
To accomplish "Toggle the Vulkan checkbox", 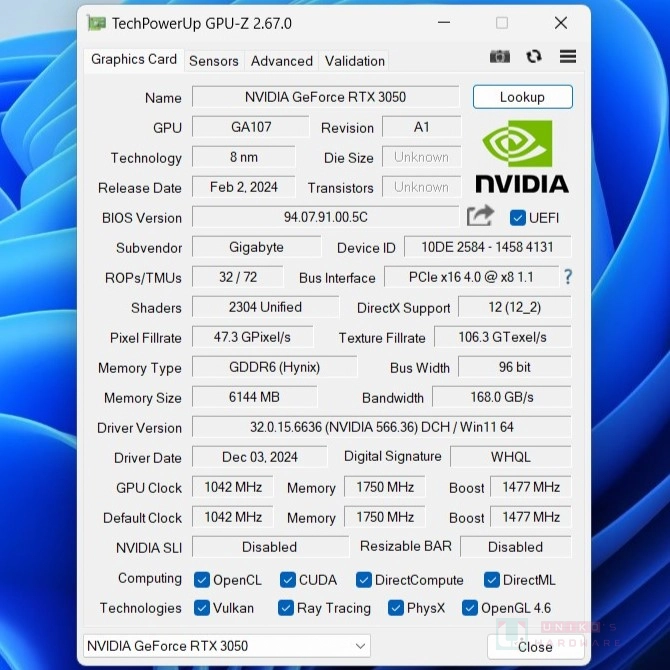I will (x=202, y=608).
